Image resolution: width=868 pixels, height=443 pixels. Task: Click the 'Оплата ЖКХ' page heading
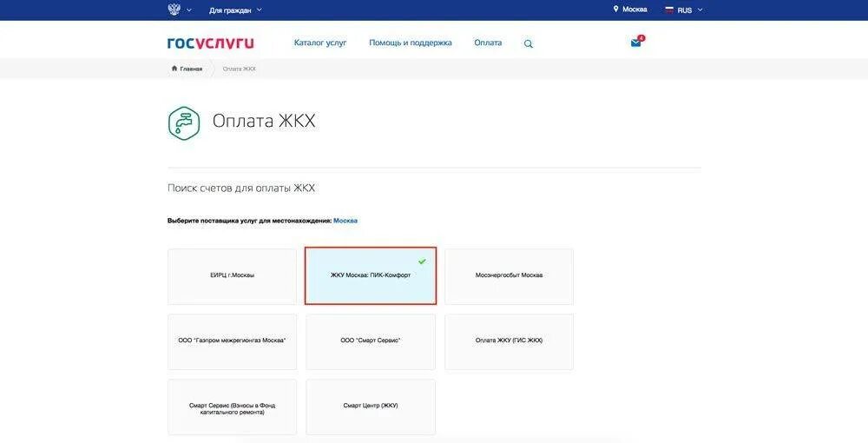click(264, 122)
